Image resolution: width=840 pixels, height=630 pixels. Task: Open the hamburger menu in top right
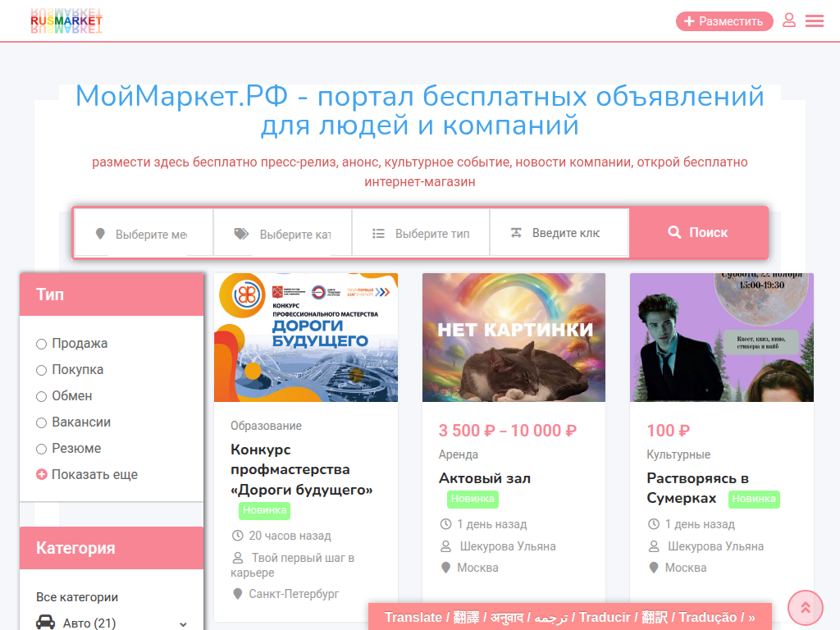point(815,21)
